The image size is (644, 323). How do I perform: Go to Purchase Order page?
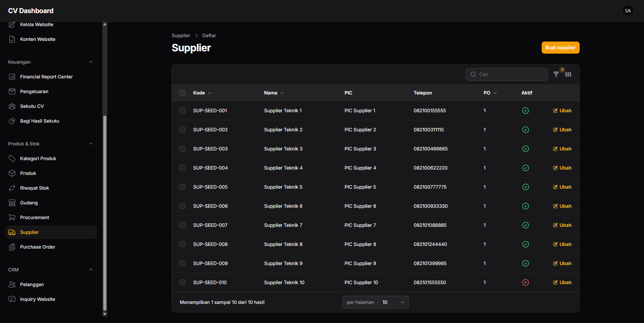(51, 247)
